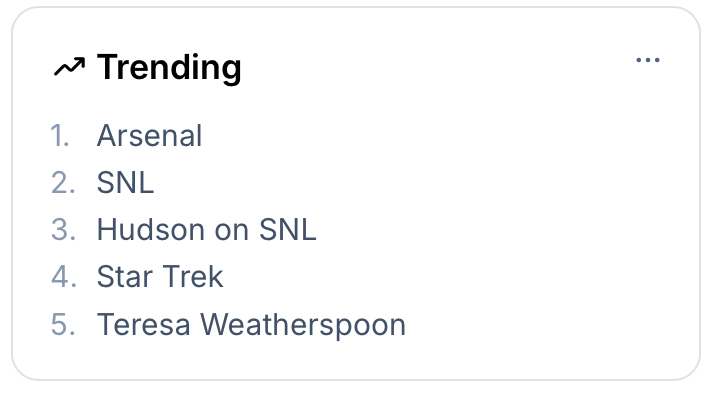Open the three-dot more options menu
714x406 pixels.
[648, 61]
